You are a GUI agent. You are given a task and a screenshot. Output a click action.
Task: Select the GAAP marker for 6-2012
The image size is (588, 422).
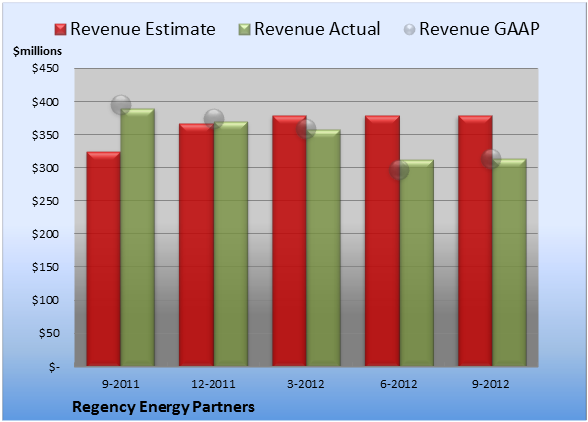[399, 170]
